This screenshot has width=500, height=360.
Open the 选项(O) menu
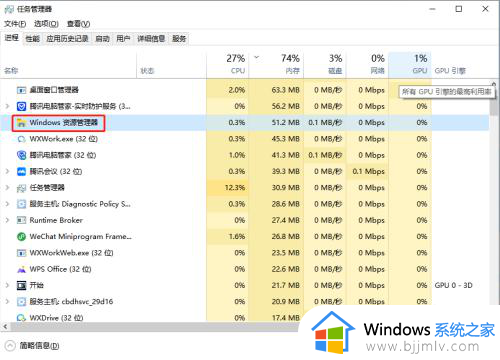click(x=46, y=24)
